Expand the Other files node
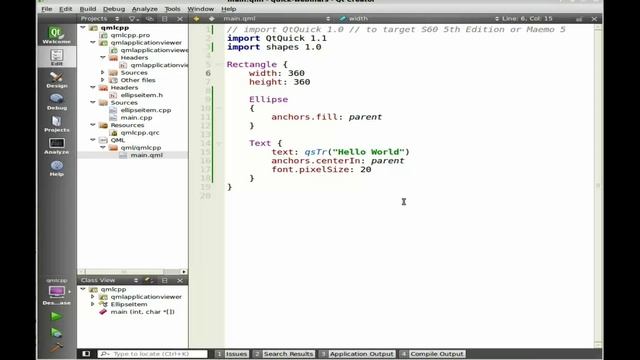Screen dimensions: 640x360 pos(103,80)
